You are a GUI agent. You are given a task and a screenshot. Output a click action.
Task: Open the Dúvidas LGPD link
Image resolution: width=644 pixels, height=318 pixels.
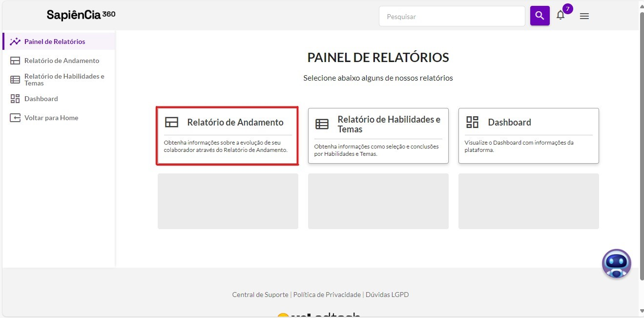387,295
